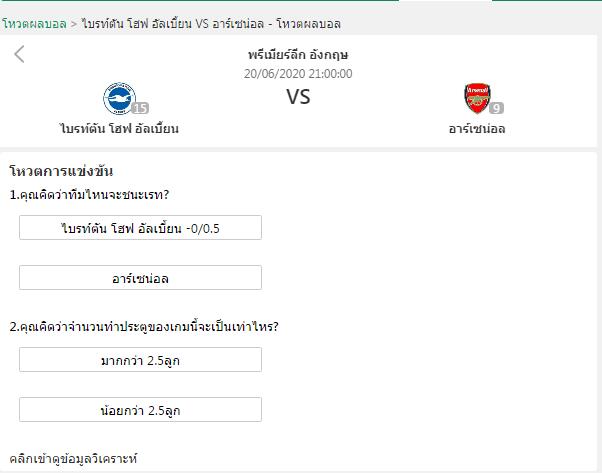Click the back arrow chevron
Viewport: 602px width, 473px height.
point(19,54)
